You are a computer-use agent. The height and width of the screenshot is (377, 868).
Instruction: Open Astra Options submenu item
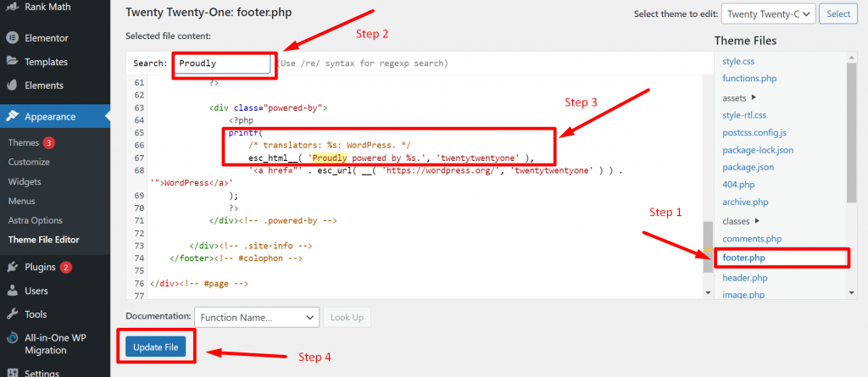[36, 220]
